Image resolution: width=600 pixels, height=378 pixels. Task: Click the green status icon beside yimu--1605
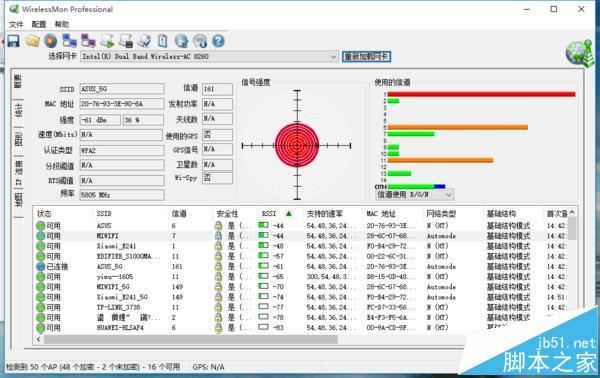point(41,277)
